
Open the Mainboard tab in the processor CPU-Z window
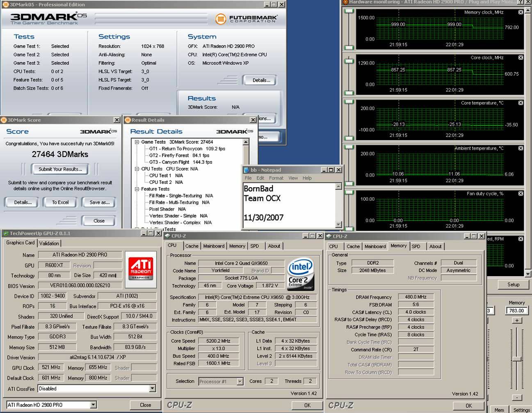(x=214, y=246)
